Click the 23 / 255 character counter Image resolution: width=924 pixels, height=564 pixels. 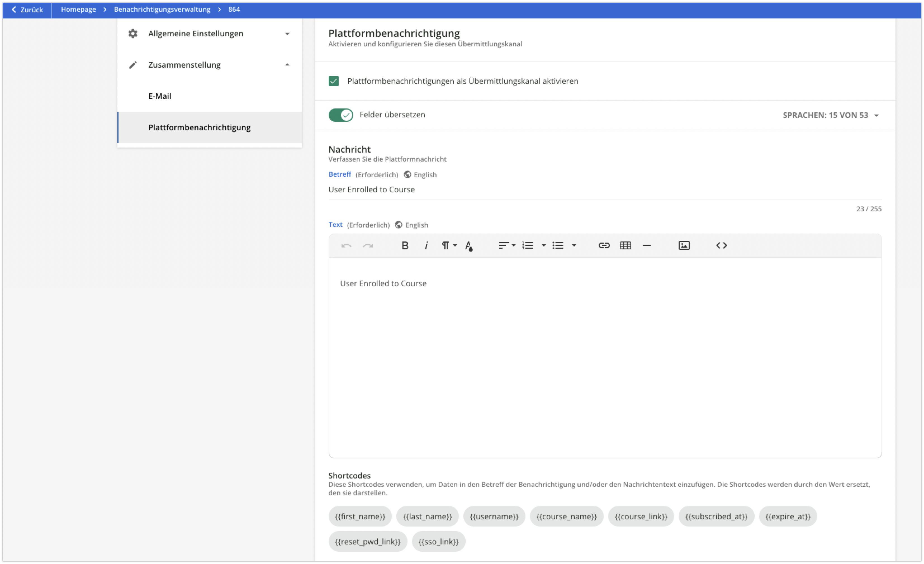click(868, 209)
